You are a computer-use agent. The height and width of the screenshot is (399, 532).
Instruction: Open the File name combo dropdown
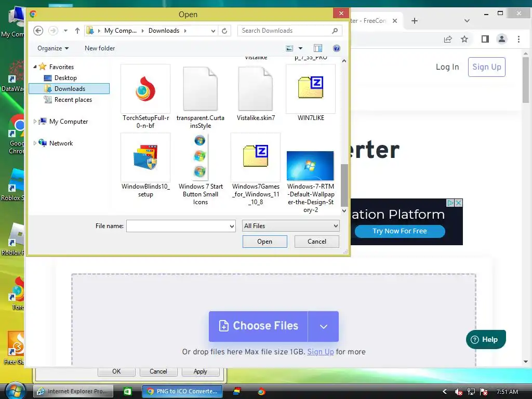(232, 226)
